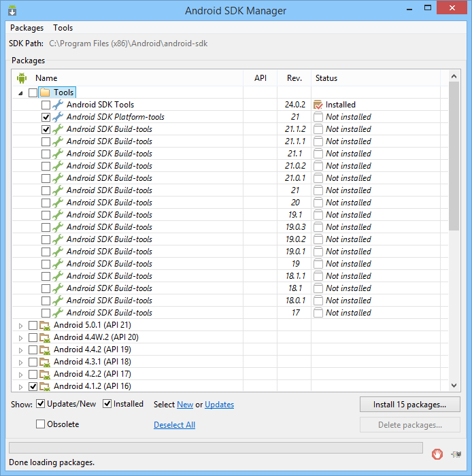Click the Not installed icon for Platform-tools
Image resolution: width=472 pixels, height=476 pixels.
point(318,117)
